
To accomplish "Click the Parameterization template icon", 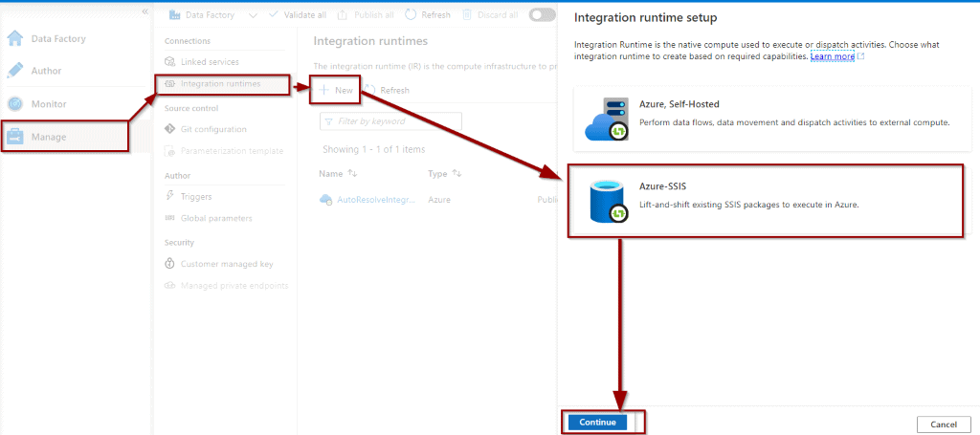I will pyautogui.click(x=169, y=151).
